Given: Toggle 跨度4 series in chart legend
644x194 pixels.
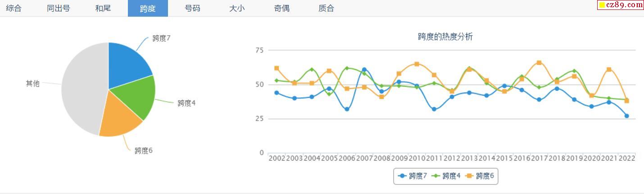Looking at the screenshot, I should (x=446, y=176).
